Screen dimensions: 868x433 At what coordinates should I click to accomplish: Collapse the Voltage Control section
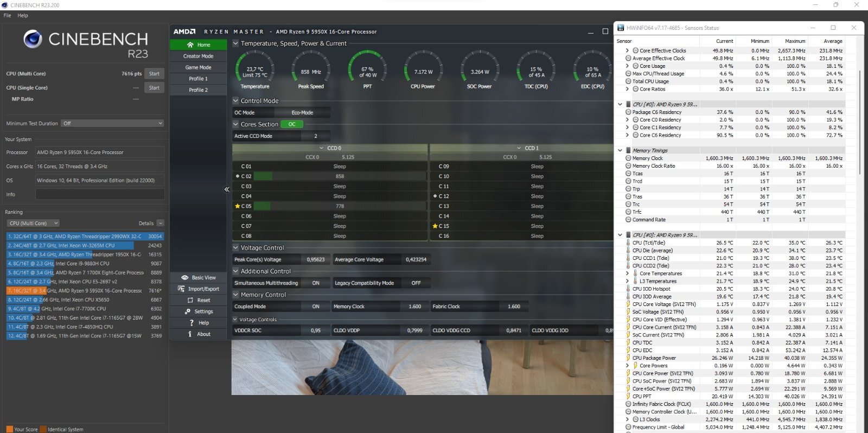point(236,248)
